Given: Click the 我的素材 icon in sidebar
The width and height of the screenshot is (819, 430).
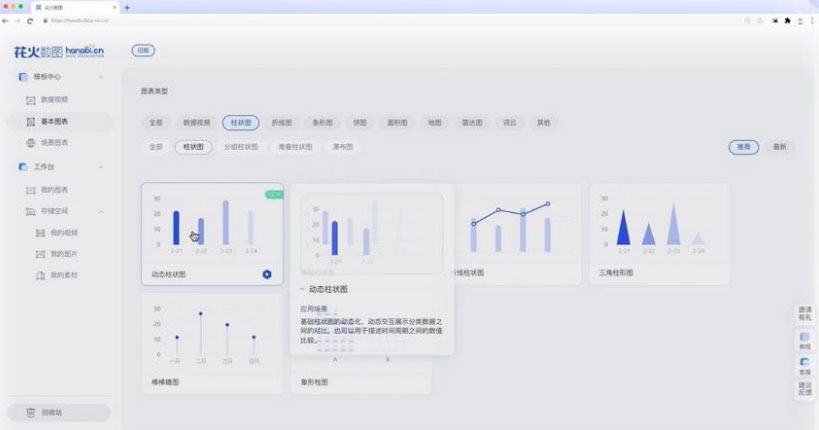Looking at the screenshot, I should [40, 275].
